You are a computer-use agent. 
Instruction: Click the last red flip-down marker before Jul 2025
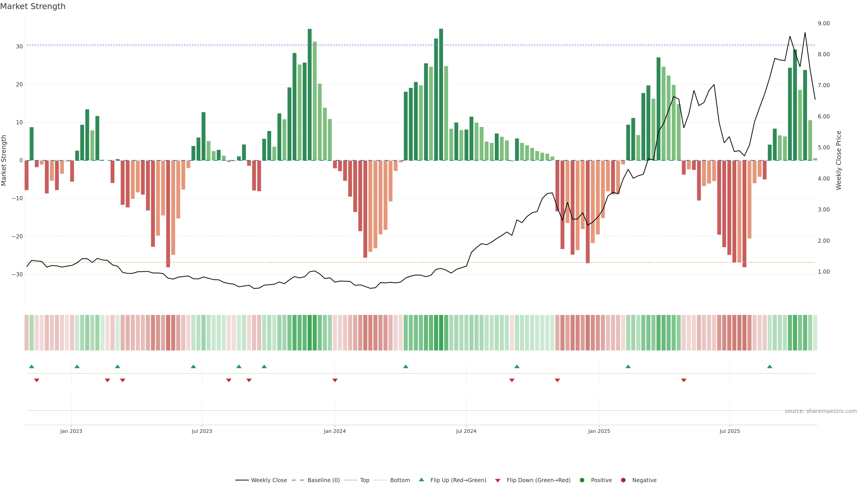tap(684, 380)
